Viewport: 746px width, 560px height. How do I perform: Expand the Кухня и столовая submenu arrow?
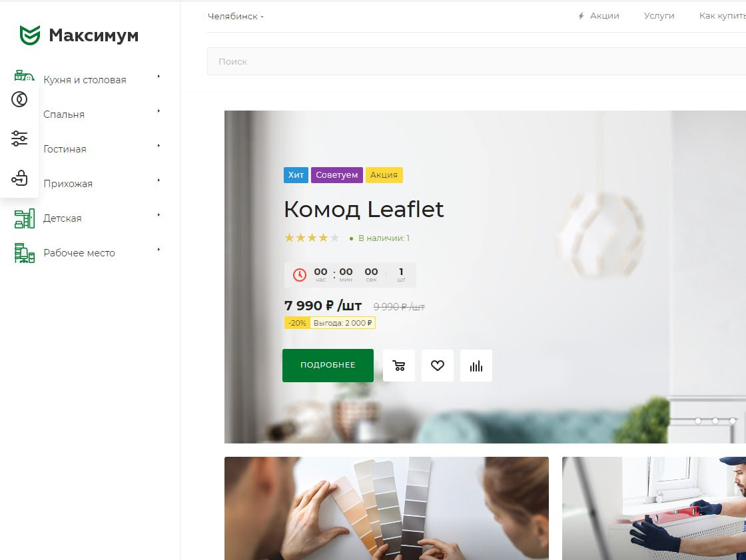(x=159, y=76)
